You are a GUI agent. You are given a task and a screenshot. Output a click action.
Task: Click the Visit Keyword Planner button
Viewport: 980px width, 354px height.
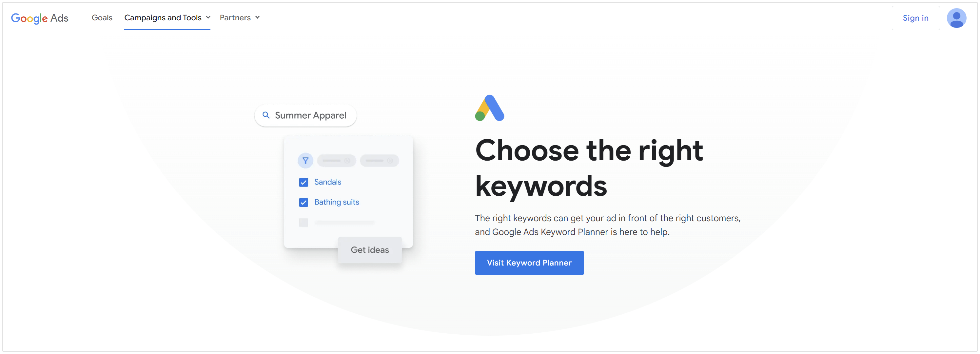pos(529,263)
